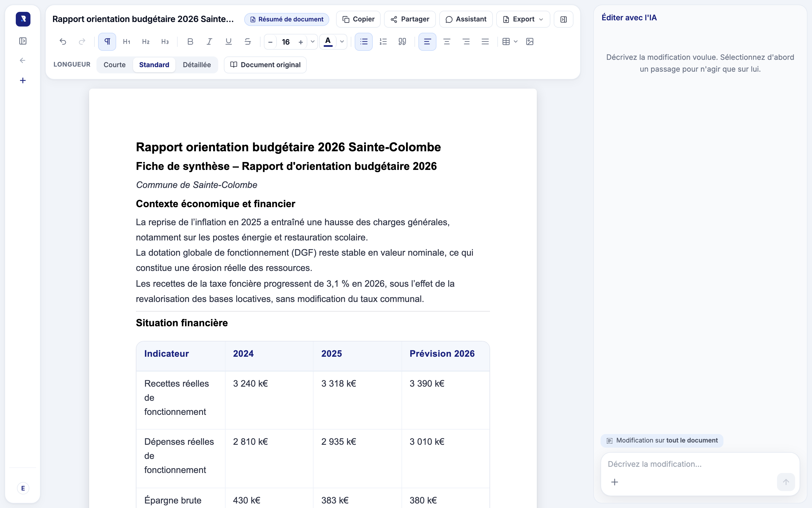The image size is (812, 508).
Task: Add attachment with plus in AI box
Action: pyautogui.click(x=614, y=482)
